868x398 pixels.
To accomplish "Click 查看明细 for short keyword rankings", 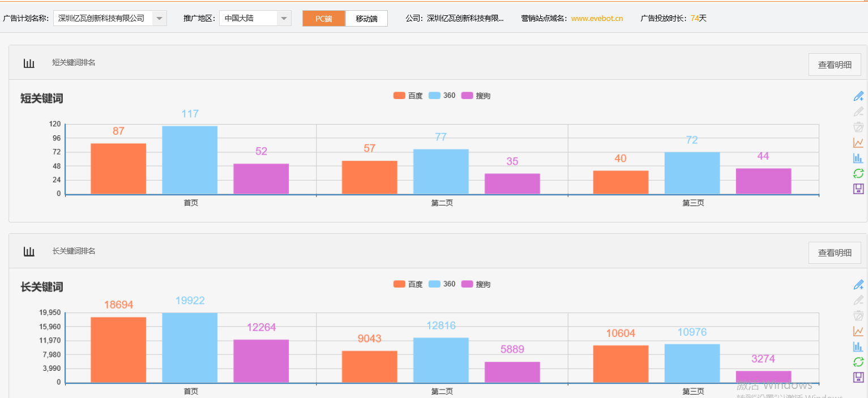I will pos(834,64).
